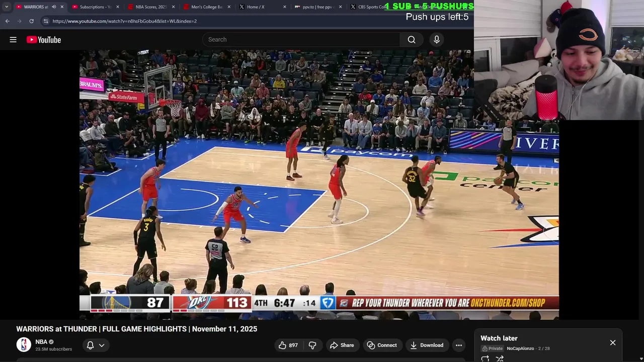
Task: Dislike the video with thumbs down
Action: 312,345
